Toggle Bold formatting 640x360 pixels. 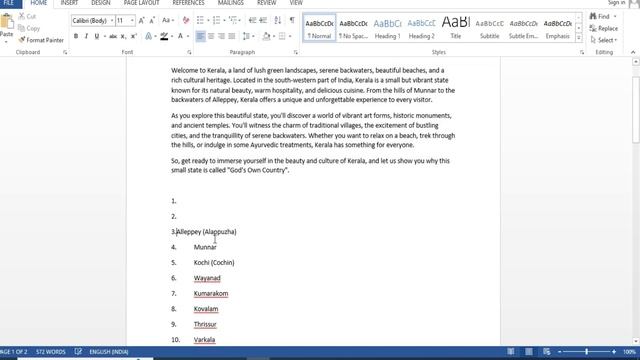point(76,36)
